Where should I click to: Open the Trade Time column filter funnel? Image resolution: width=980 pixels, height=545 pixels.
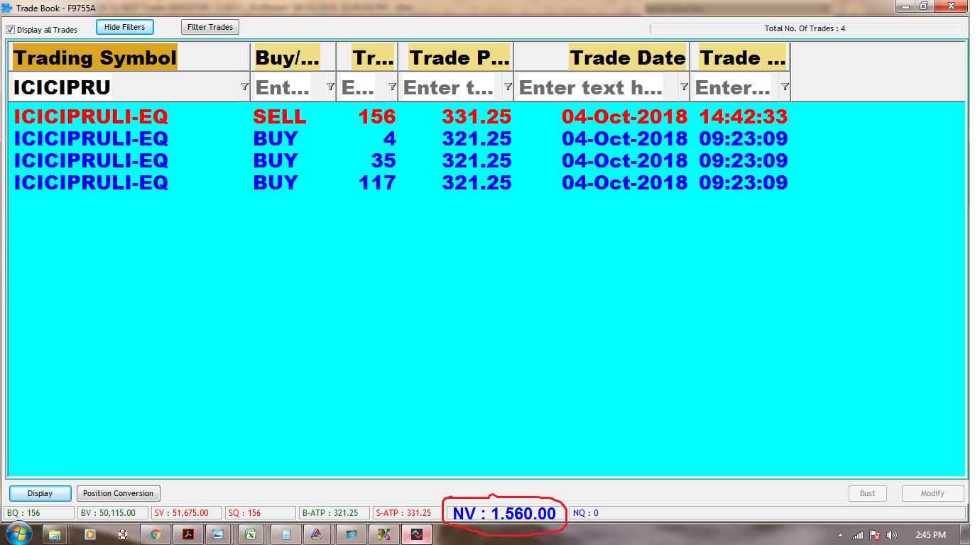click(x=785, y=87)
